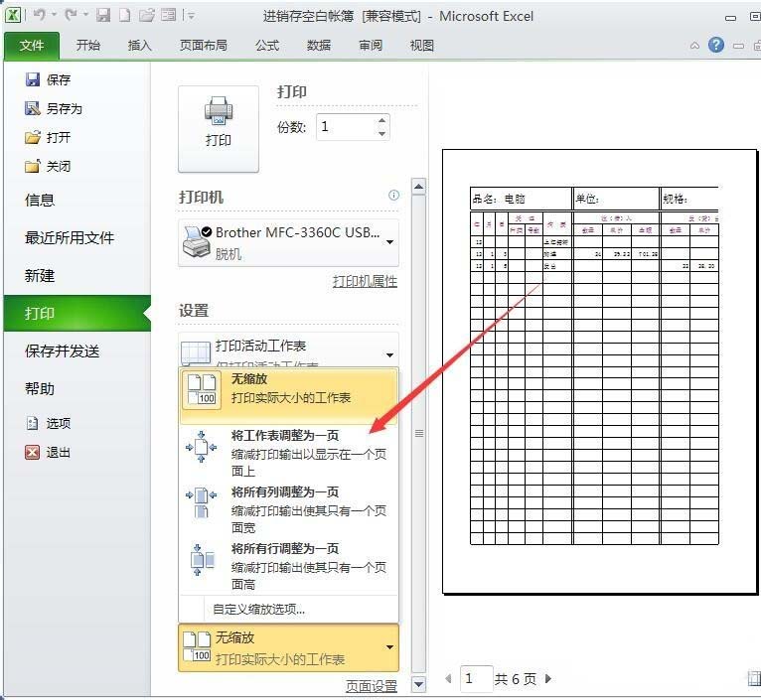Click the 份数 copies input field
The width and height of the screenshot is (761, 700).
pyautogui.click(x=346, y=127)
